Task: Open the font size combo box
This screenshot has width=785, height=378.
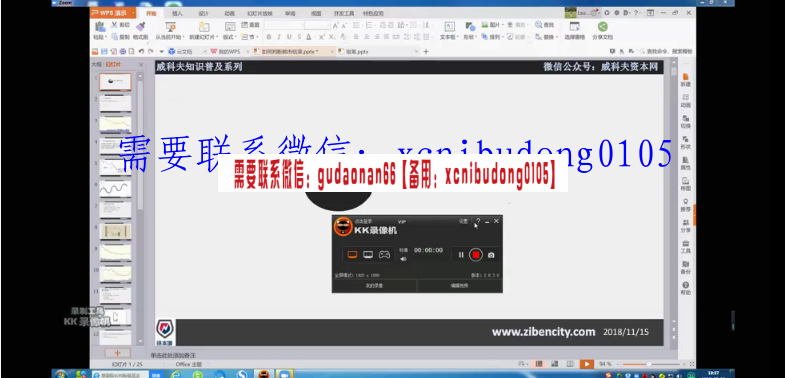Action: click(317, 25)
